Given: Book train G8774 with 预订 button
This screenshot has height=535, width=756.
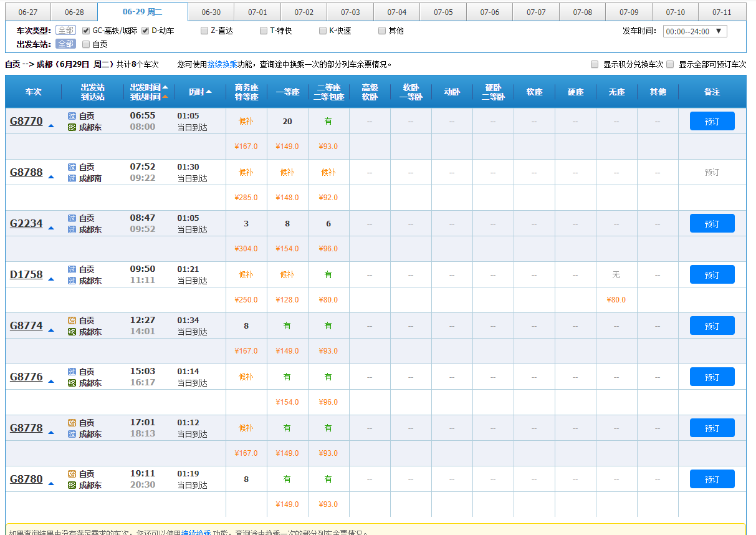Looking at the screenshot, I should 712,325.
